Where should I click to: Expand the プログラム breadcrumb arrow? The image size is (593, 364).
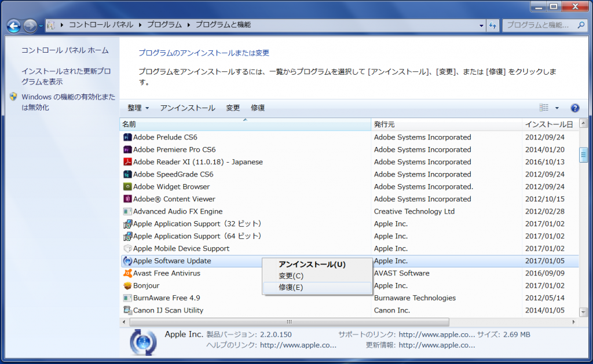pos(188,25)
